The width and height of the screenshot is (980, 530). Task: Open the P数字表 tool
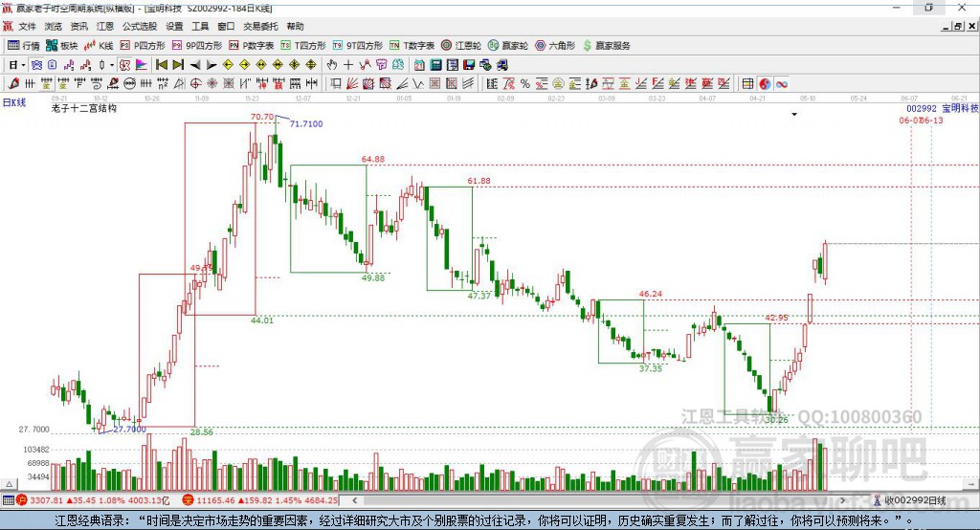252,46
